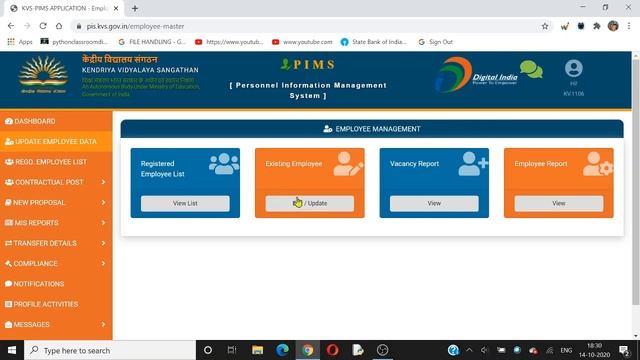The width and height of the screenshot is (640, 360).
Task: Click the address bar URL
Action: point(135,26)
